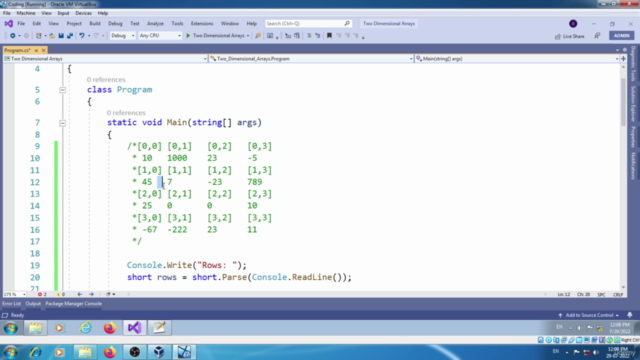Open the 175 % zoom level dropdown
640x360 pixels.
pos(15,294)
